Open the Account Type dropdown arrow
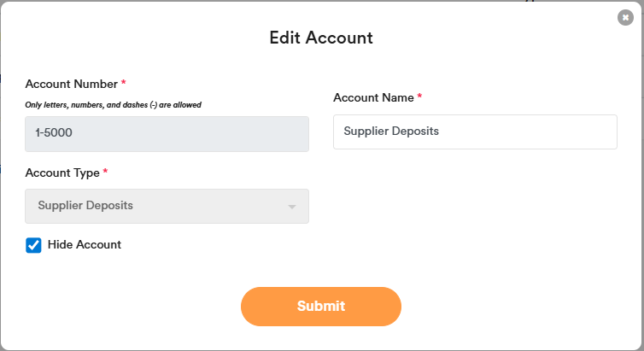This screenshot has width=644, height=351. click(292, 207)
